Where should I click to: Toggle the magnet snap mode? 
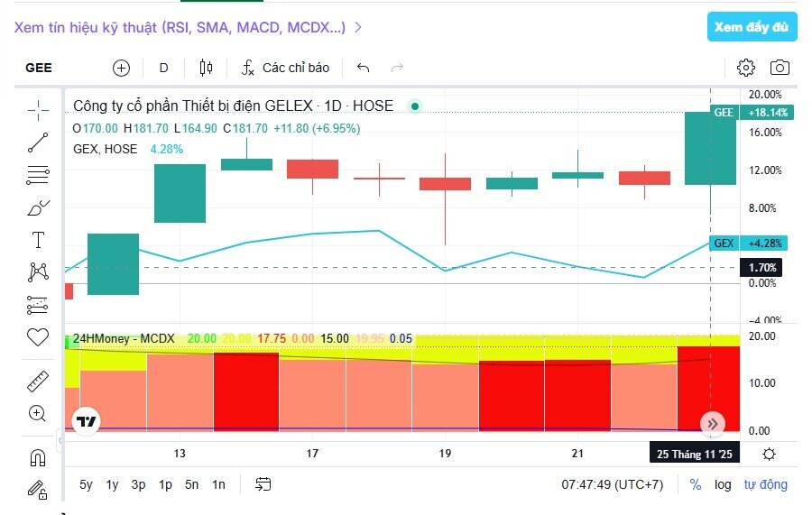pyautogui.click(x=38, y=457)
